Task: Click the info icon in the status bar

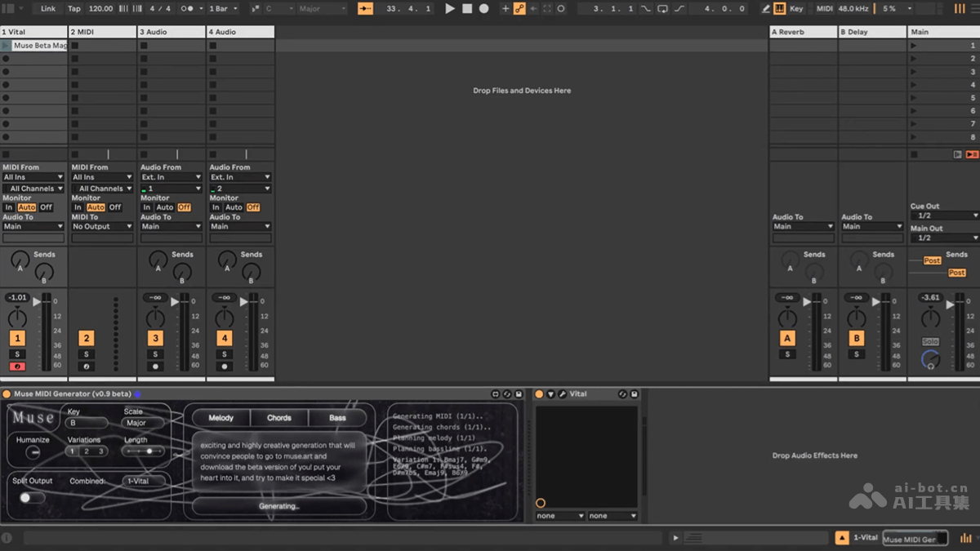Action: coord(7,538)
